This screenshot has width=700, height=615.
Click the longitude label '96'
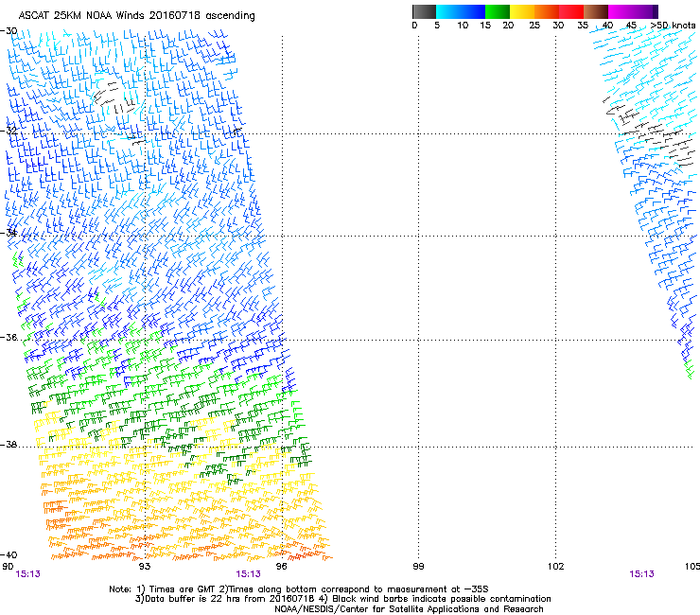[x=281, y=567]
